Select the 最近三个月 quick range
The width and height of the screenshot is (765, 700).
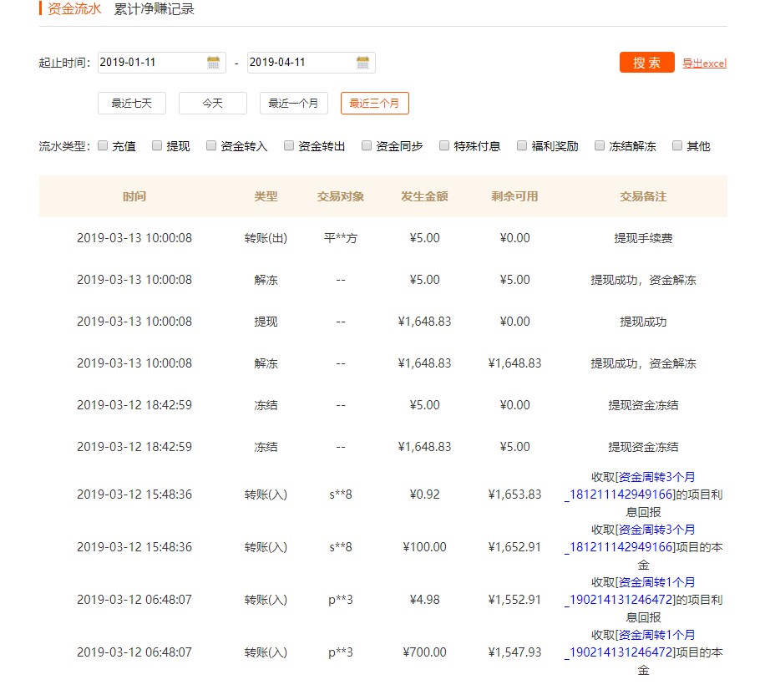374,103
